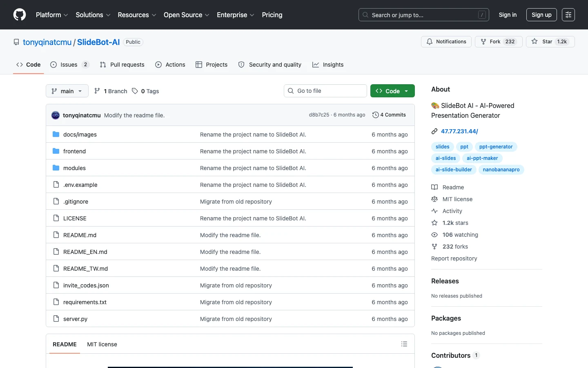Click tonyqinatcmu avatar in commit bar
This screenshot has height=368, width=588.
(56, 115)
